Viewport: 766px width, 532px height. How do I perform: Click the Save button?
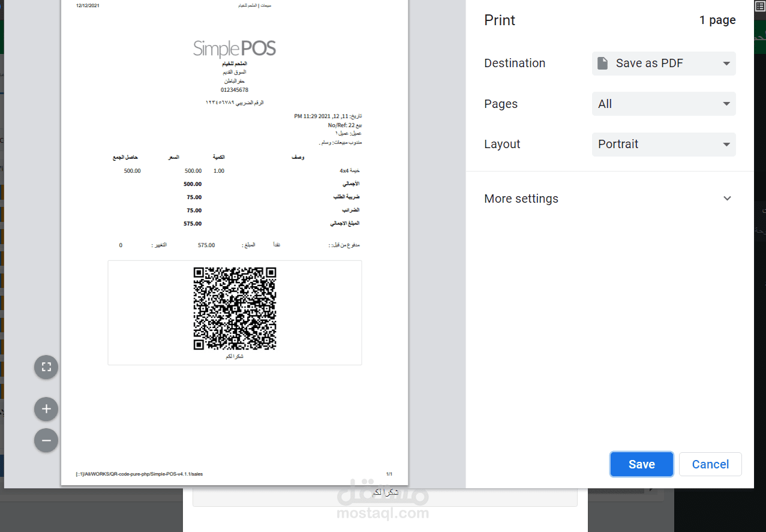(x=641, y=464)
